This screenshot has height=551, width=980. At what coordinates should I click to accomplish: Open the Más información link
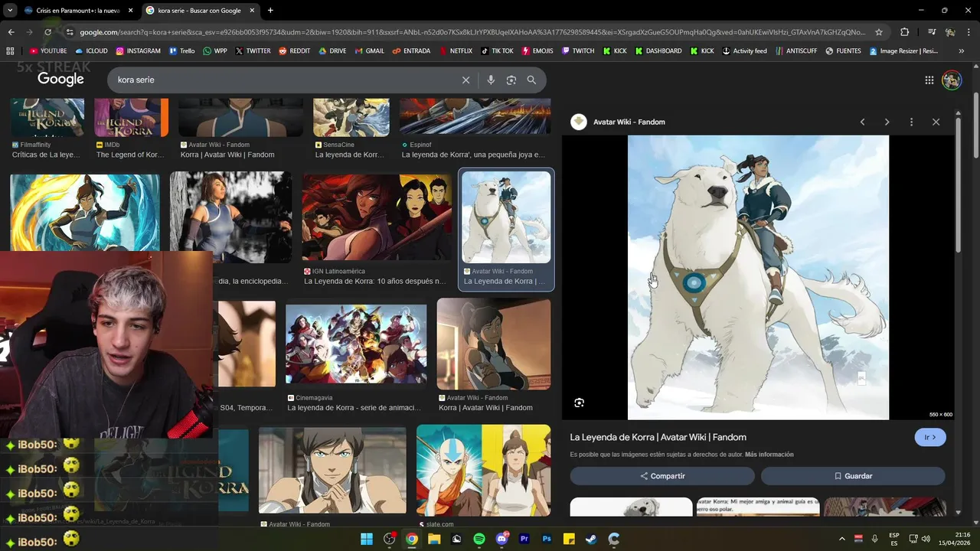tap(769, 455)
